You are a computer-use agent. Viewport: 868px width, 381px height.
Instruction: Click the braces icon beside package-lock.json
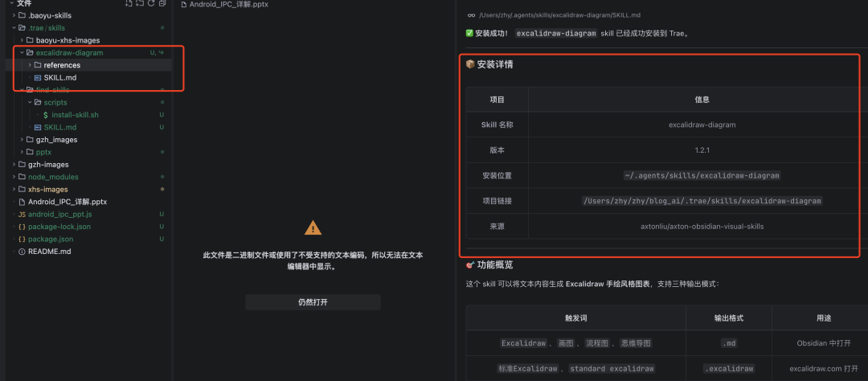click(x=22, y=227)
